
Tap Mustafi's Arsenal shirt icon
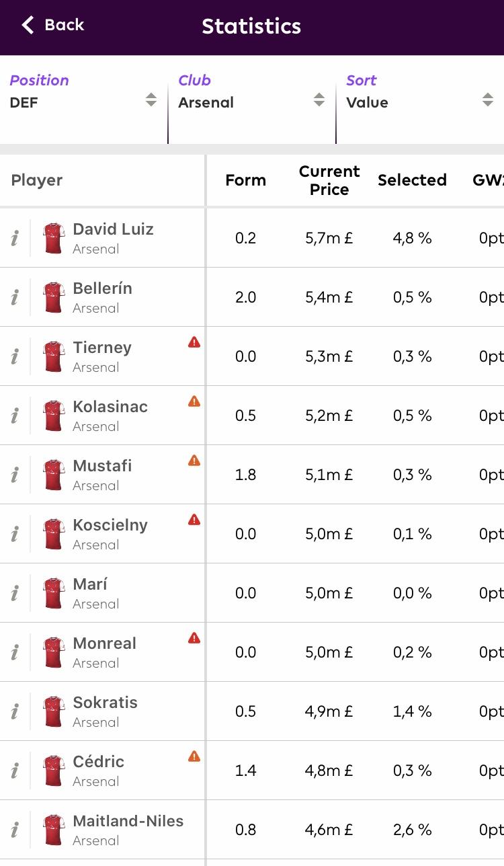click(x=53, y=475)
